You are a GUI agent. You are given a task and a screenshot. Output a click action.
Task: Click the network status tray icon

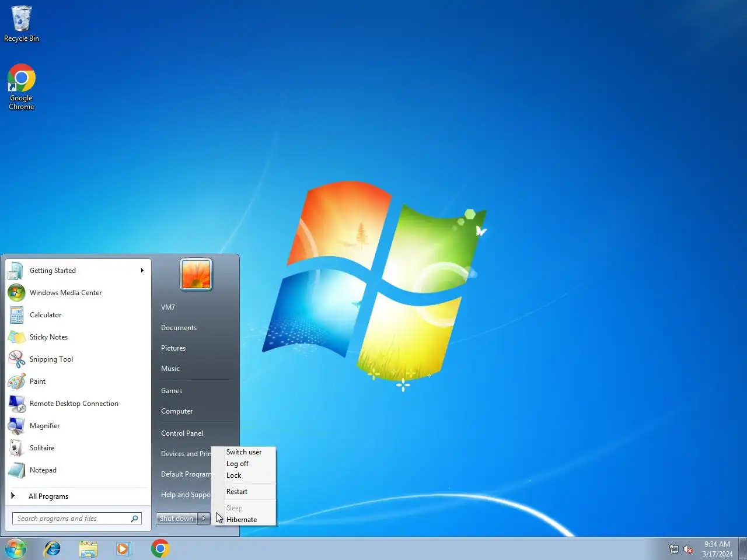coord(674,549)
